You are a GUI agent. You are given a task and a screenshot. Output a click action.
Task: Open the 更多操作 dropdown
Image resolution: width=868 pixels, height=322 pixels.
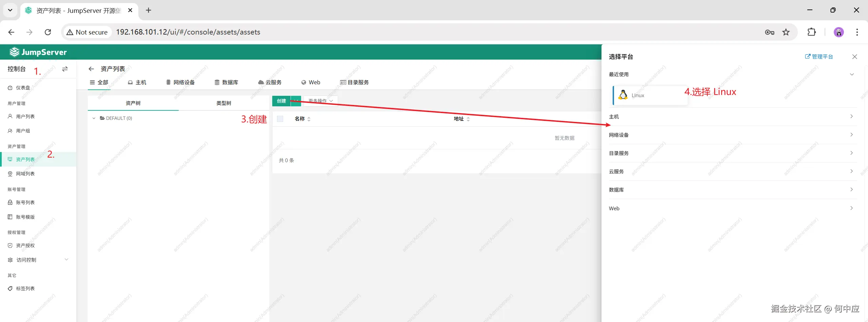tap(319, 101)
